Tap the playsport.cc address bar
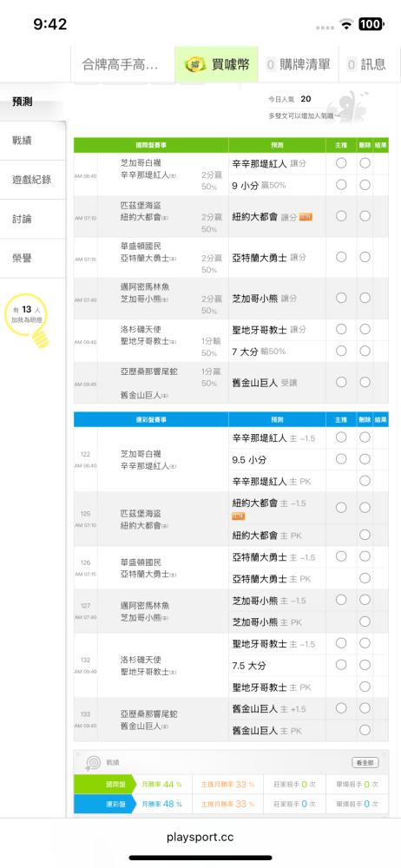This screenshot has height=868, width=401. [x=200, y=838]
